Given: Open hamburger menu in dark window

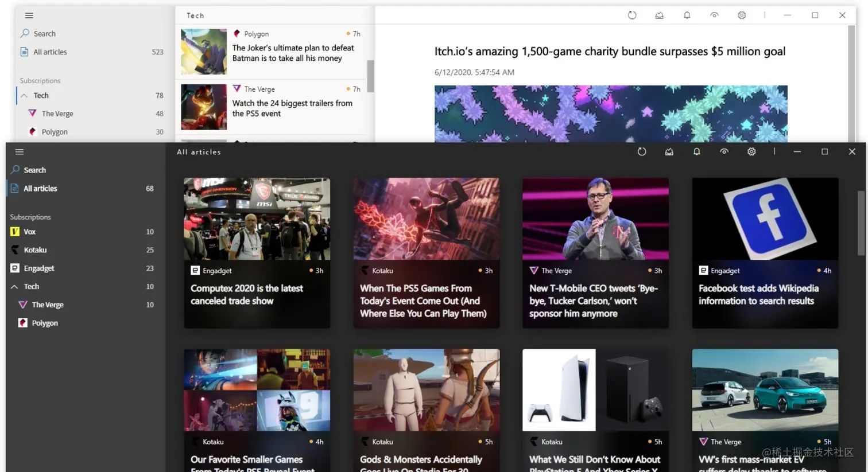Looking at the screenshot, I should pyautogui.click(x=20, y=152).
